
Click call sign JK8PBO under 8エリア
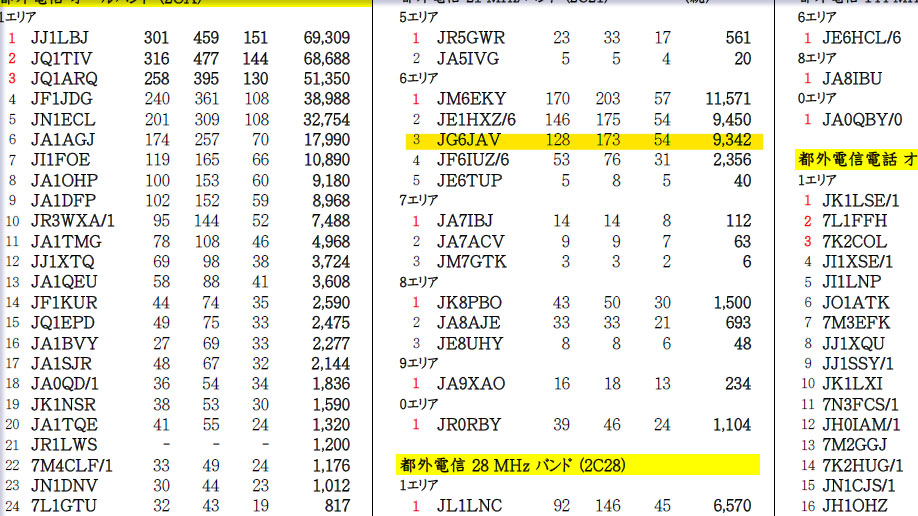click(469, 303)
